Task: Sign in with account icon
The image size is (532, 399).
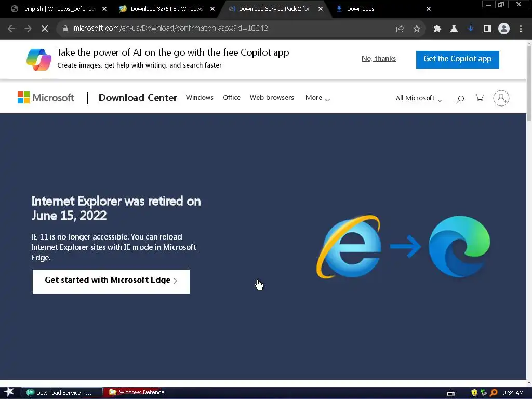Action: pyautogui.click(x=501, y=98)
